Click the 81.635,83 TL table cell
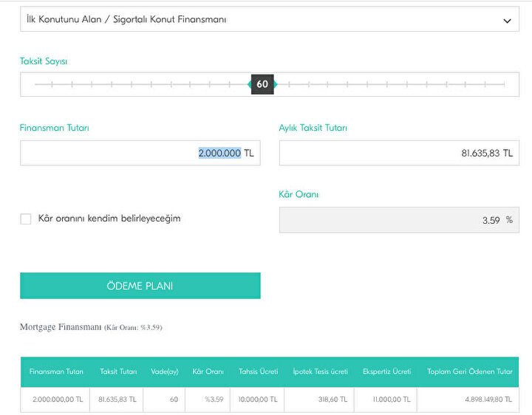532x415 pixels. pyautogui.click(x=117, y=399)
